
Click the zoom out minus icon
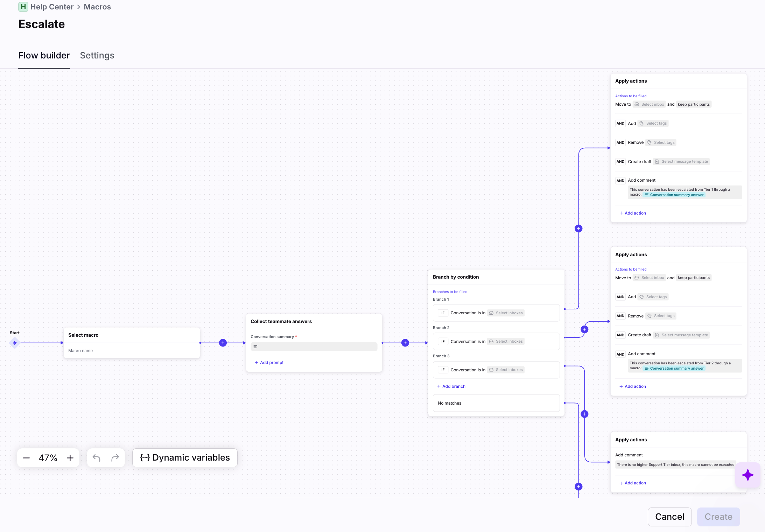[26, 458]
